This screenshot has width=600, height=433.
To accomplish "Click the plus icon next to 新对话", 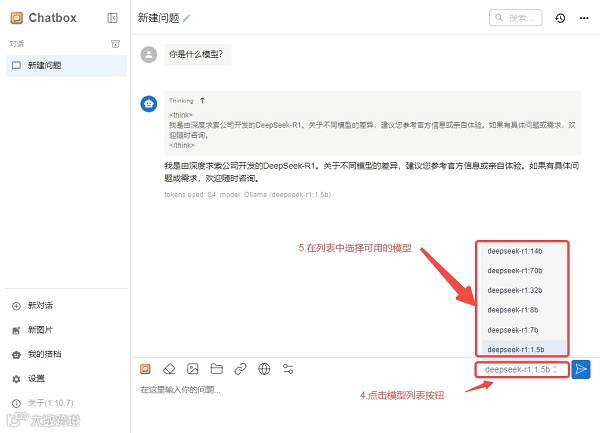I will coord(16,306).
